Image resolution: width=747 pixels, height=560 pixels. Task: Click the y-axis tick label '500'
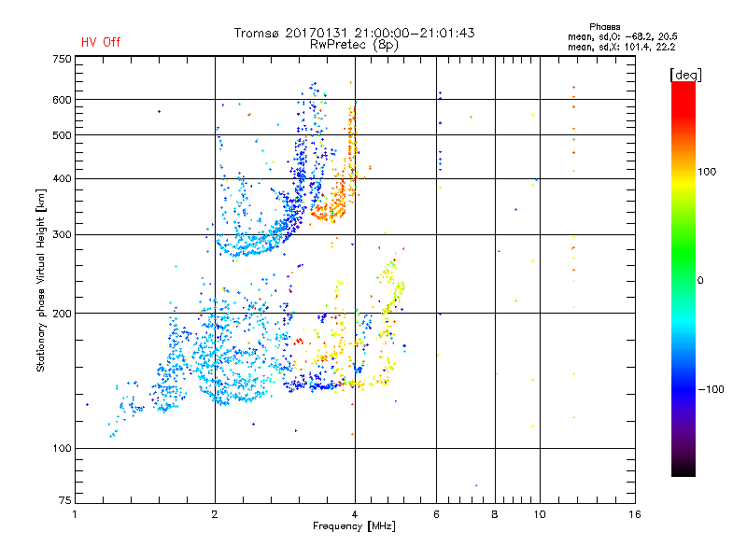tap(62, 135)
